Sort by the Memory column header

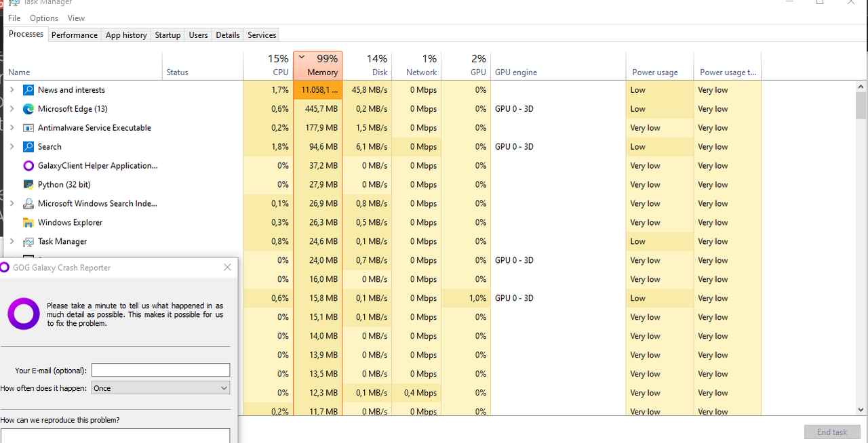(317, 66)
